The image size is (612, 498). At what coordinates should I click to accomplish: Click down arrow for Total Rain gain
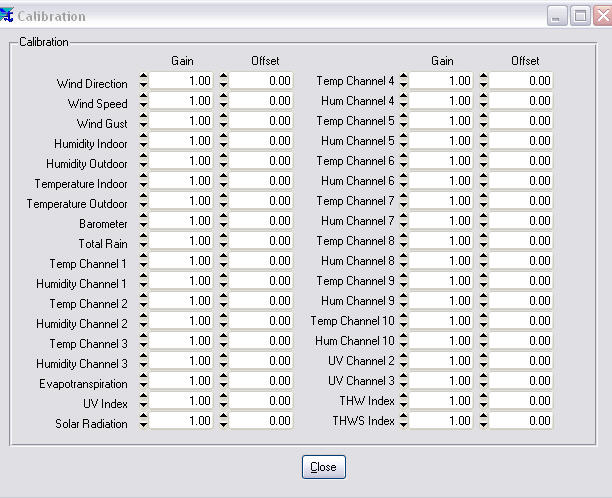[x=143, y=245]
